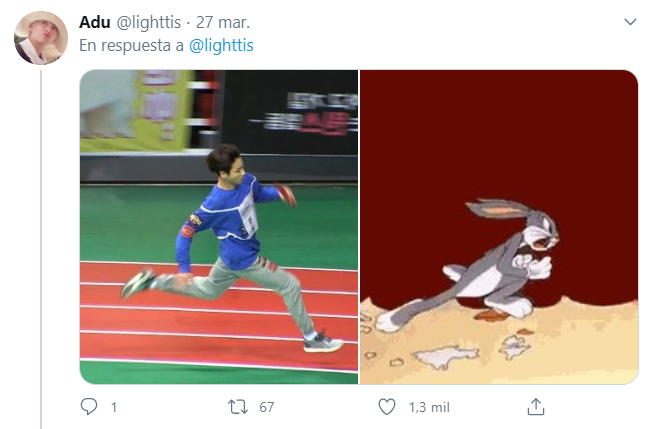The width and height of the screenshot is (653, 429).
Task: Retweet this post using the arrows icon
Action: tap(238, 407)
